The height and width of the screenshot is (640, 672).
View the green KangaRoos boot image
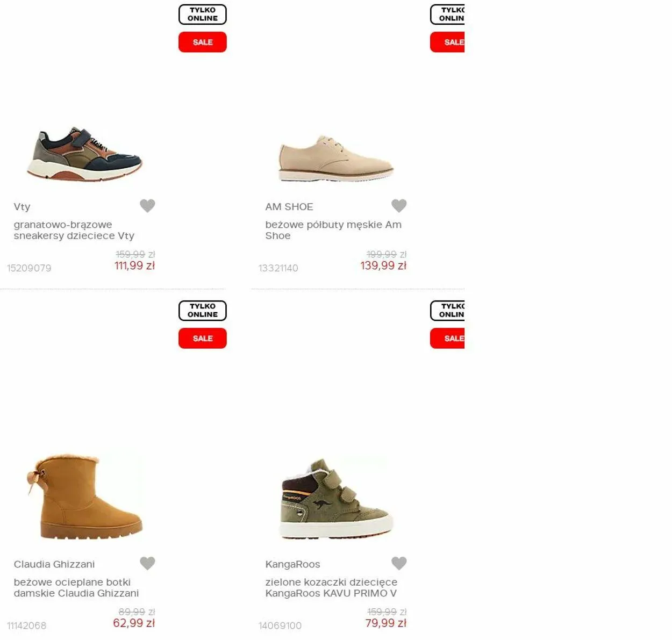click(336, 499)
